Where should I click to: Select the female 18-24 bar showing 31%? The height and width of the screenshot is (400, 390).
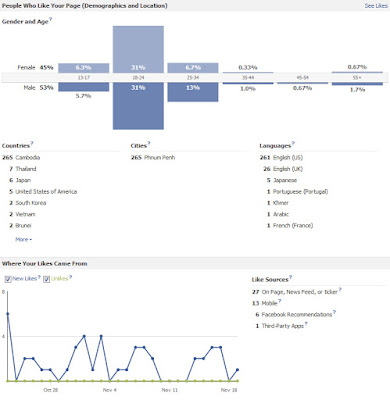click(138, 49)
